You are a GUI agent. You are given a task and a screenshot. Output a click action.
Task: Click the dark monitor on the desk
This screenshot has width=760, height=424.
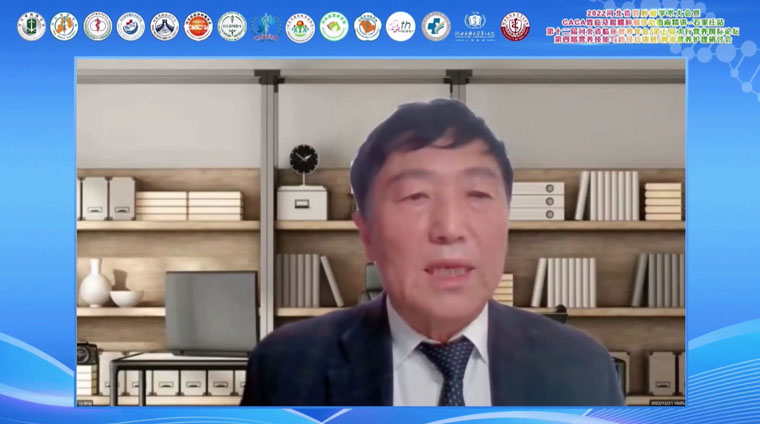210,312
